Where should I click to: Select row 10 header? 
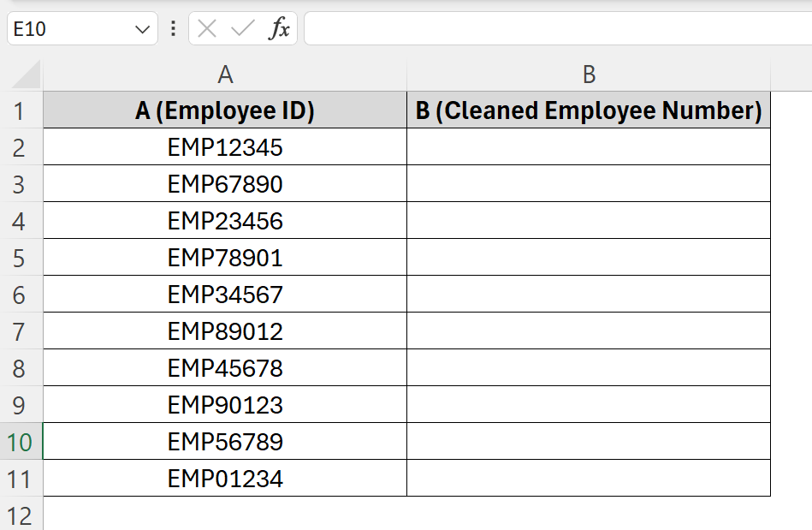tap(21, 442)
